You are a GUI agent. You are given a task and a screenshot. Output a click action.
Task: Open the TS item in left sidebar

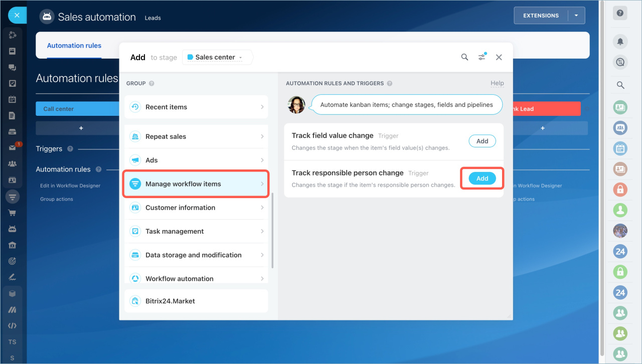coord(13,342)
